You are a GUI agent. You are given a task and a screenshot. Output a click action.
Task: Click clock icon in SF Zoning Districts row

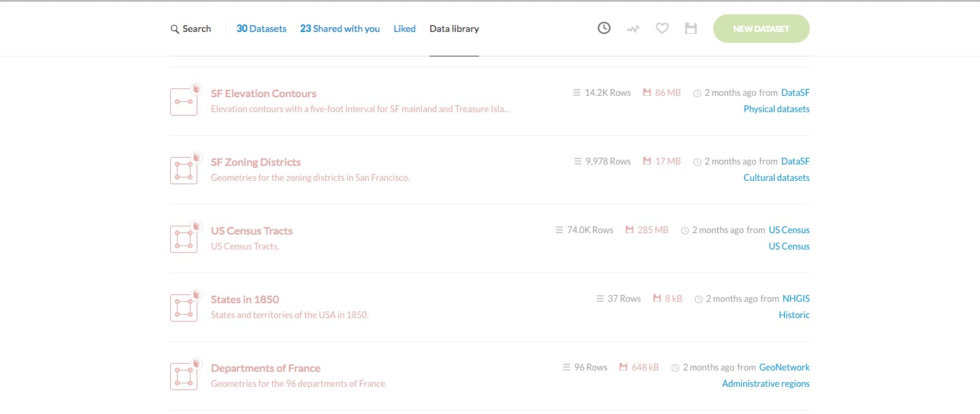pyautogui.click(x=697, y=162)
